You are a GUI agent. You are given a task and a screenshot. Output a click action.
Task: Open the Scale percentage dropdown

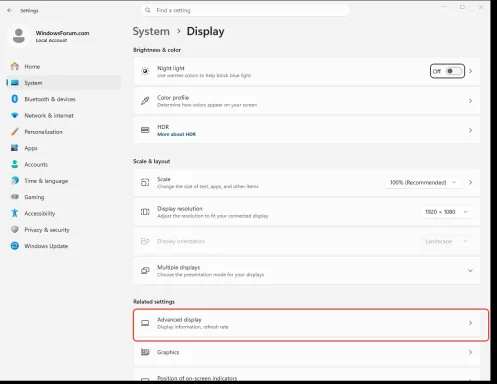click(423, 182)
